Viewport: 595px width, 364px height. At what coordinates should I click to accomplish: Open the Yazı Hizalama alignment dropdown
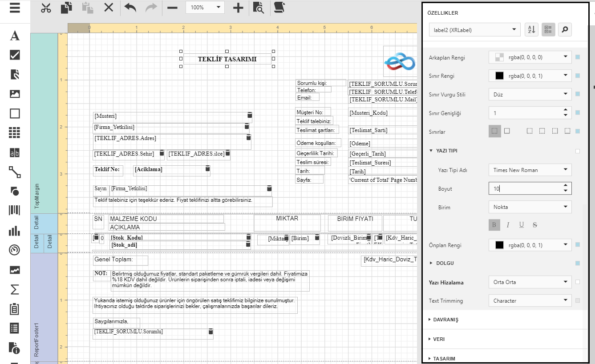pyautogui.click(x=530, y=282)
